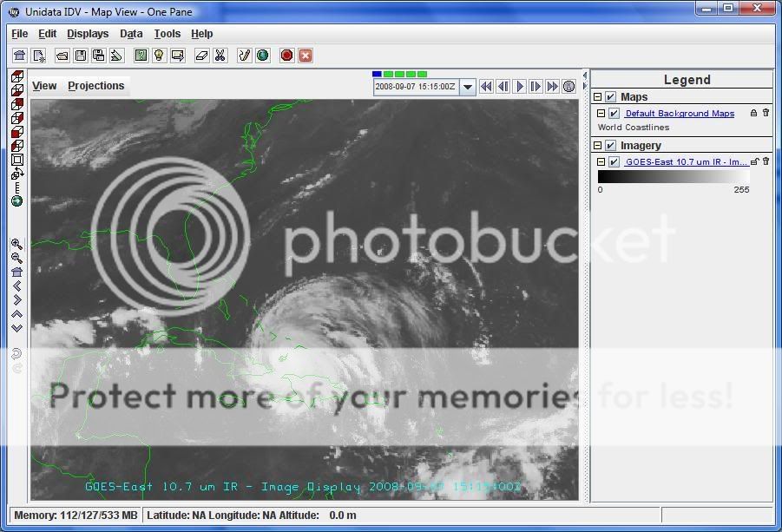Click the globe icon in the main toolbar
This screenshot has height=532, width=782.
pyautogui.click(x=262, y=56)
